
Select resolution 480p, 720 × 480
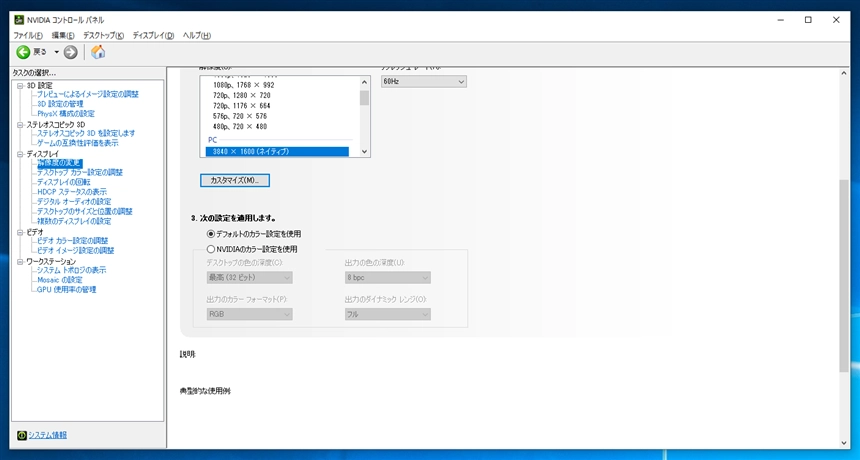(x=240, y=127)
